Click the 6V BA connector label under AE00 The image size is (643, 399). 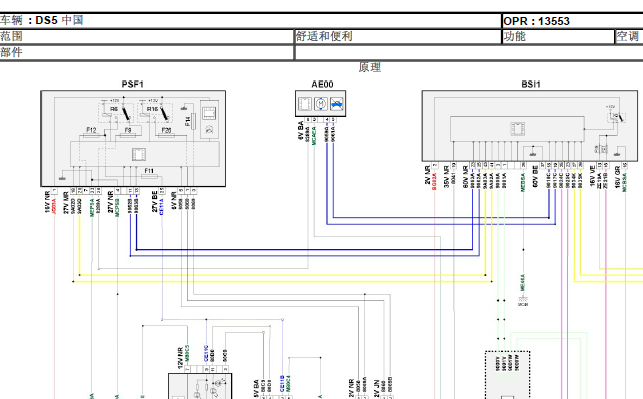(301, 130)
